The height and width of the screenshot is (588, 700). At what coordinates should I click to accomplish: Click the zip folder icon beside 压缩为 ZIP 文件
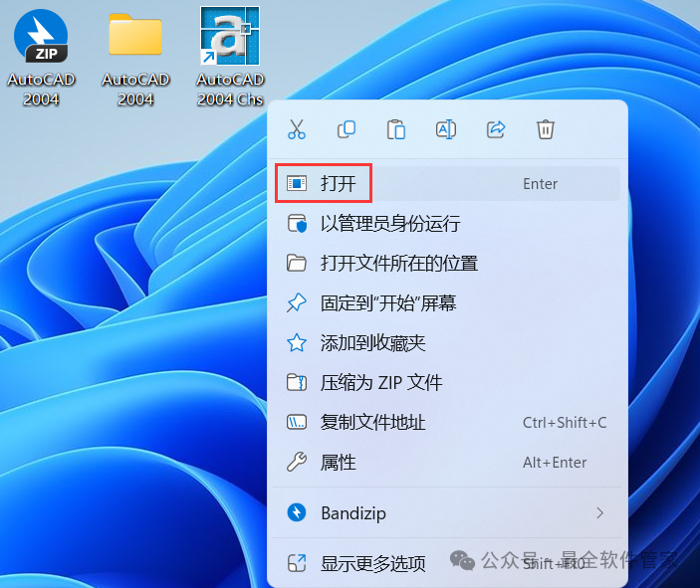click(297, 383)
